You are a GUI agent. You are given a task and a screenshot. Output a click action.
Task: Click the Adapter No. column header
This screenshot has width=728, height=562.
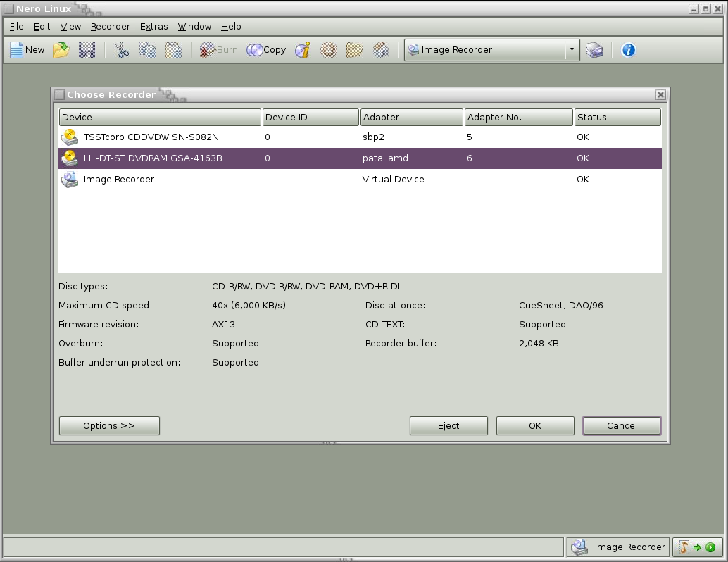[x=519, y=117]
